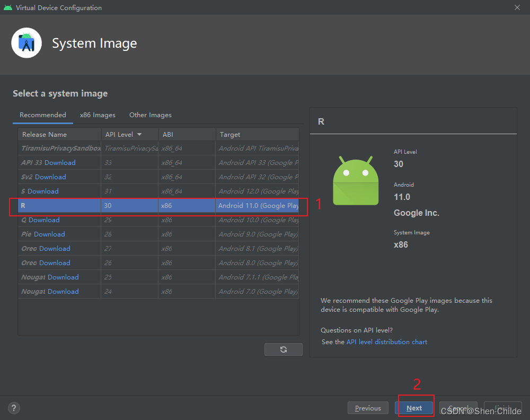Download the Q system image
Image resolution: width=530 pixels, height=420 pixels.
44,220
